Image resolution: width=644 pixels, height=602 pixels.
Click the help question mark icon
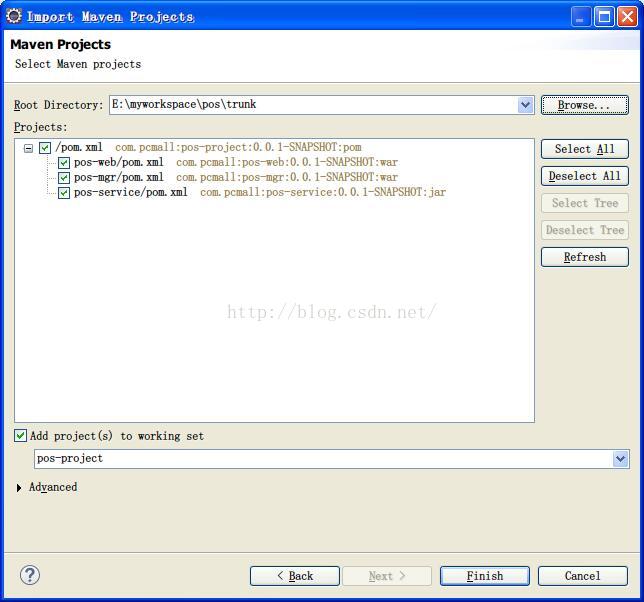pyautogui.click(x=30, y=575)
